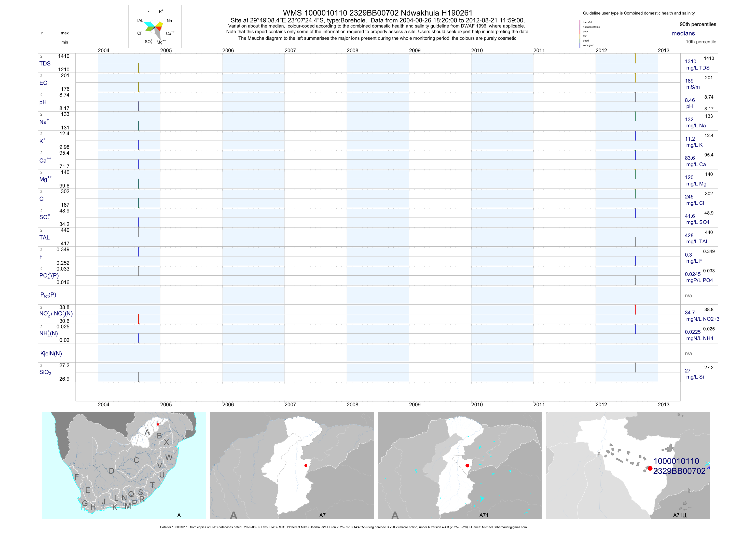
Task: Click the 2010 year label on bottom axis
Action: [477, 405]
